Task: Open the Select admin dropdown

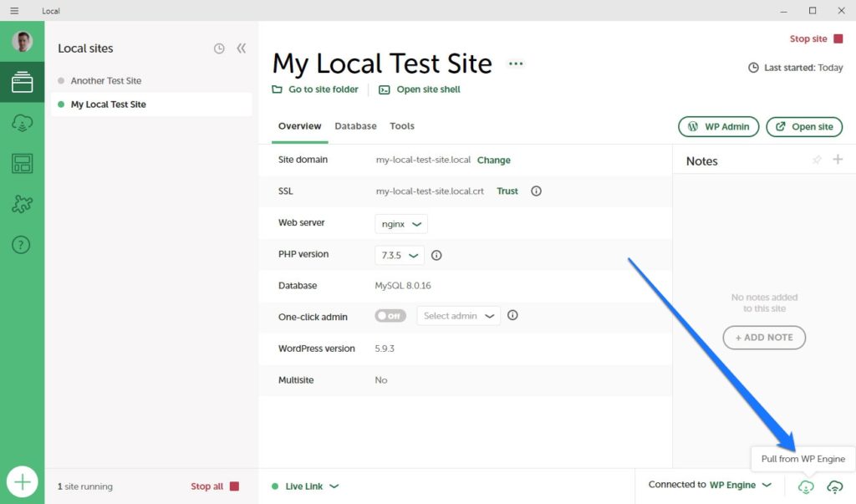Action: click(x=459, y=316)
